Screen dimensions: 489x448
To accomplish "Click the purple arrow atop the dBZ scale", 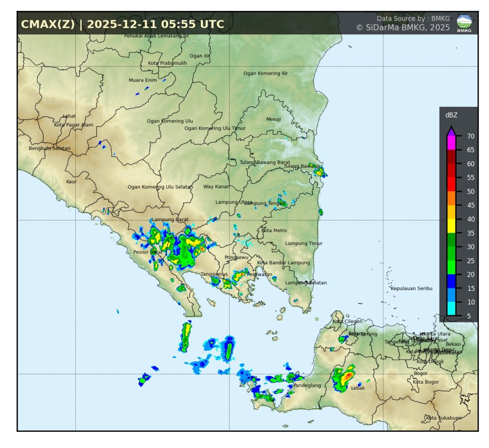I will pyautogui.click(x=451, y=131).
